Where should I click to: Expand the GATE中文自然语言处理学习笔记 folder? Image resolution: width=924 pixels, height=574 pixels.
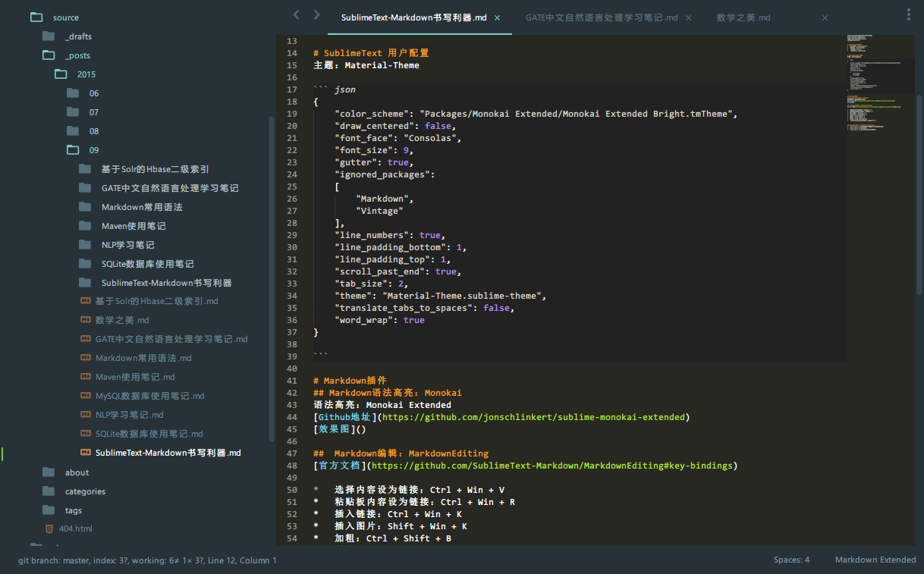point(170,187)
